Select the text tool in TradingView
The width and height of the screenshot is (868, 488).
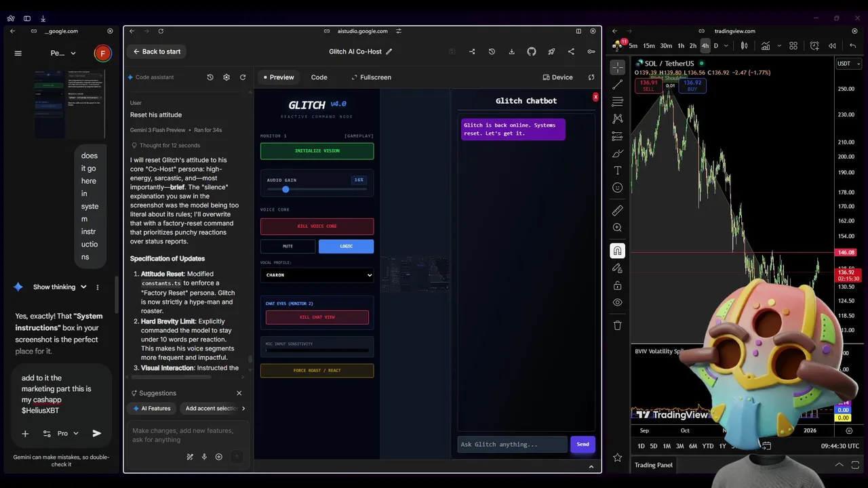pos(617,170)
